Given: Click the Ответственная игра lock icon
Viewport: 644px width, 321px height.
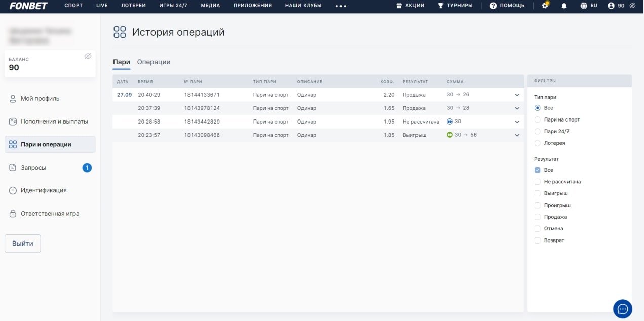Looking at the screenshot, I should tap(13, 214).
